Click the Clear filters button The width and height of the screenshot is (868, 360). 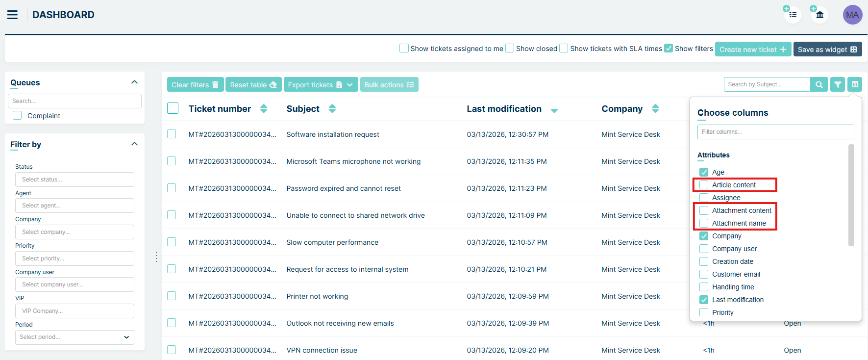click(195, 85)
